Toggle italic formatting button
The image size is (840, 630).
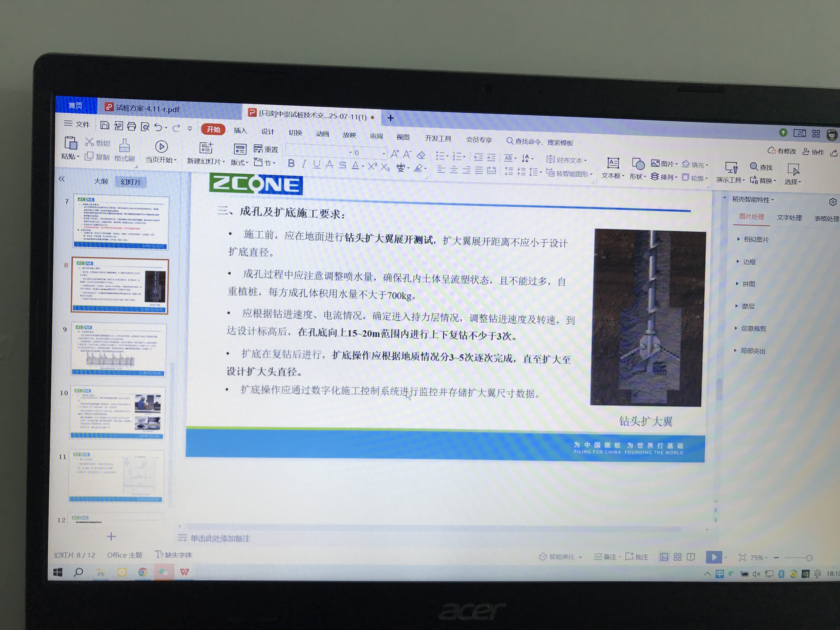pos(304,164)
